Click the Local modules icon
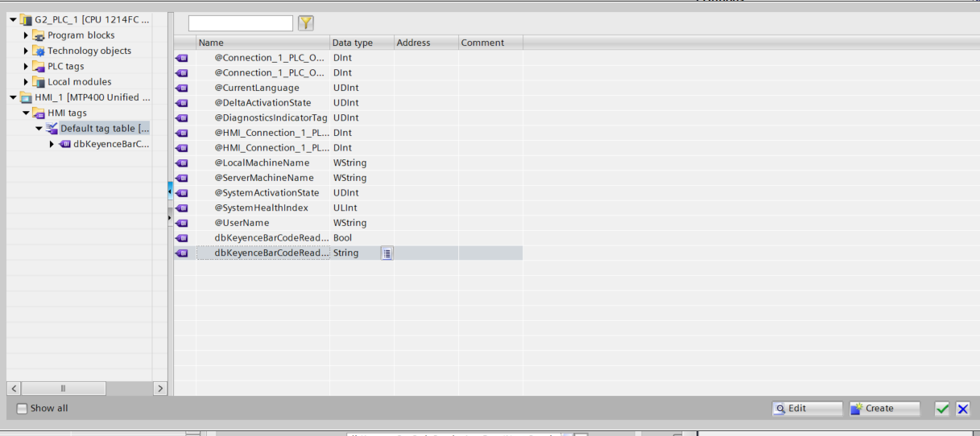 point(39,82)
